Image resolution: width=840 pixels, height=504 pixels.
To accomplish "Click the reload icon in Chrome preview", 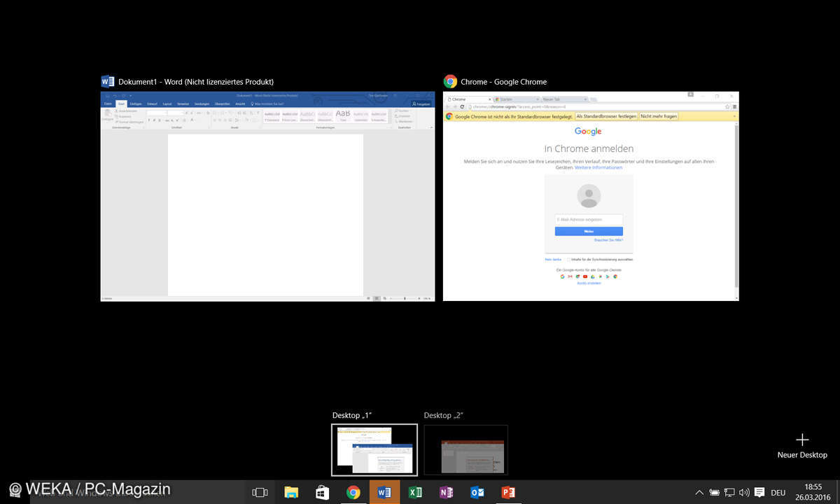I will pyautogui.click(x=462, y=107).
